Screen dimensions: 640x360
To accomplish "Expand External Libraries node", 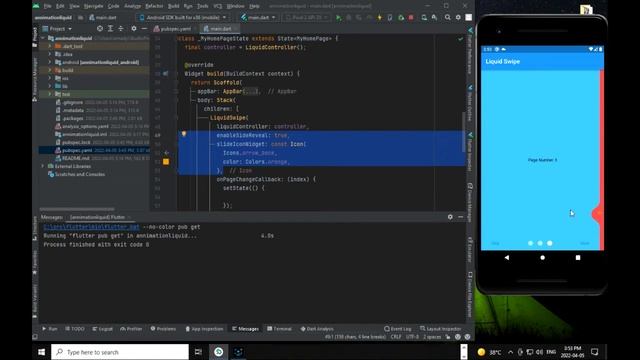I will click(x=43, y=166).
